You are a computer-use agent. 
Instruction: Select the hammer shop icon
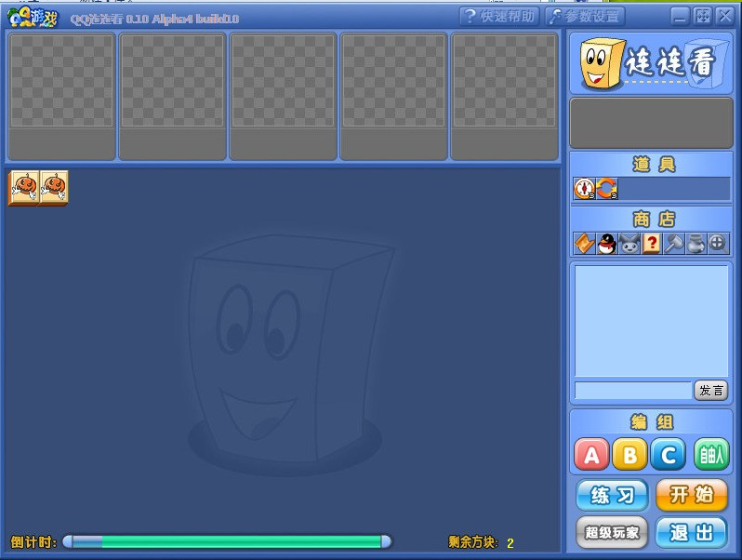[x=673, y=244]
